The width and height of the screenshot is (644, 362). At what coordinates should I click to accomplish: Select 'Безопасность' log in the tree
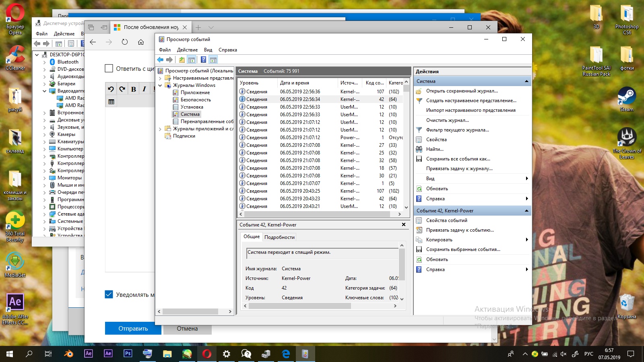coord(196,100)
